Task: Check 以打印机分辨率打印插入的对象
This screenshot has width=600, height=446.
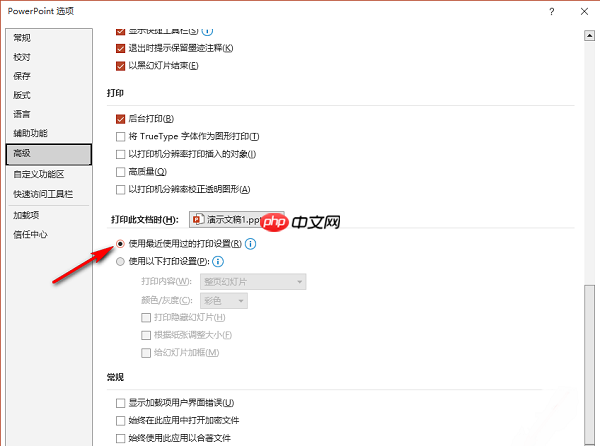Action: click(x=121, y=154)
